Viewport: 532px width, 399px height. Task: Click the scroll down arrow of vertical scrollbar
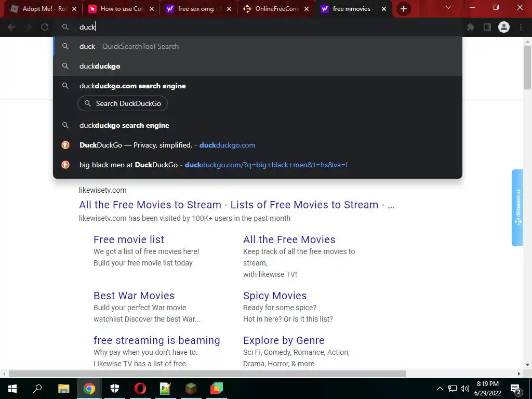527,364
